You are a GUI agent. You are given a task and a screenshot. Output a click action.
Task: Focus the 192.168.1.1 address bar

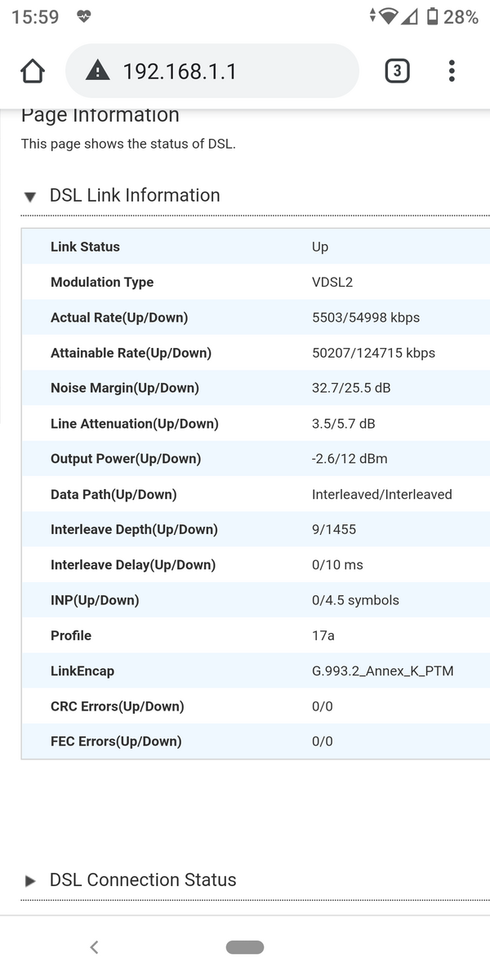click(212, 71)
